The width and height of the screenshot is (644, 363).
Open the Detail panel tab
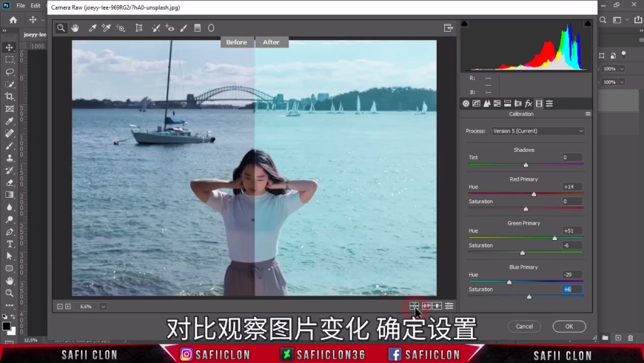tap(486, 104)
